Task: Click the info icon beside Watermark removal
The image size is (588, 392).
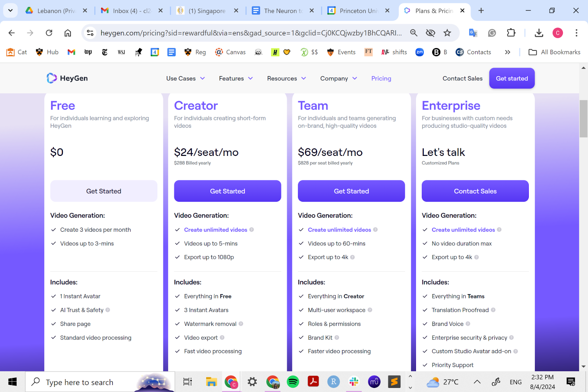Action: coord(241,324)
